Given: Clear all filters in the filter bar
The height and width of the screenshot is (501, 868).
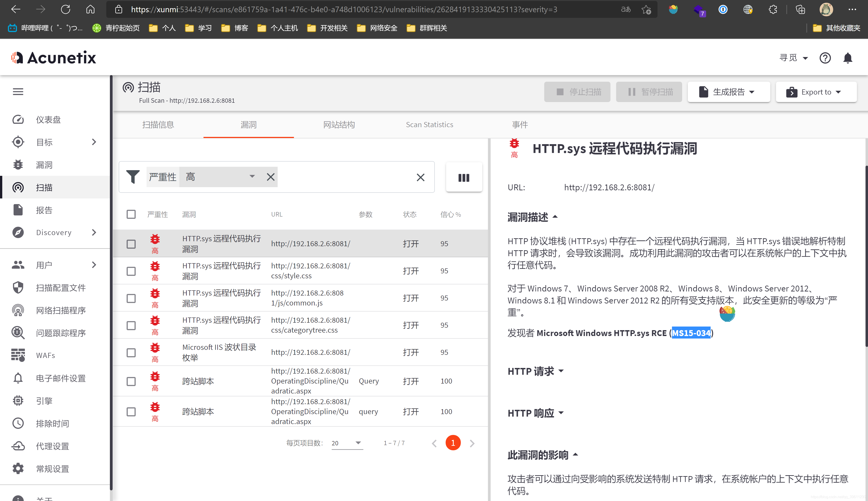Looking at the screenshot, I should pos(420,178).
